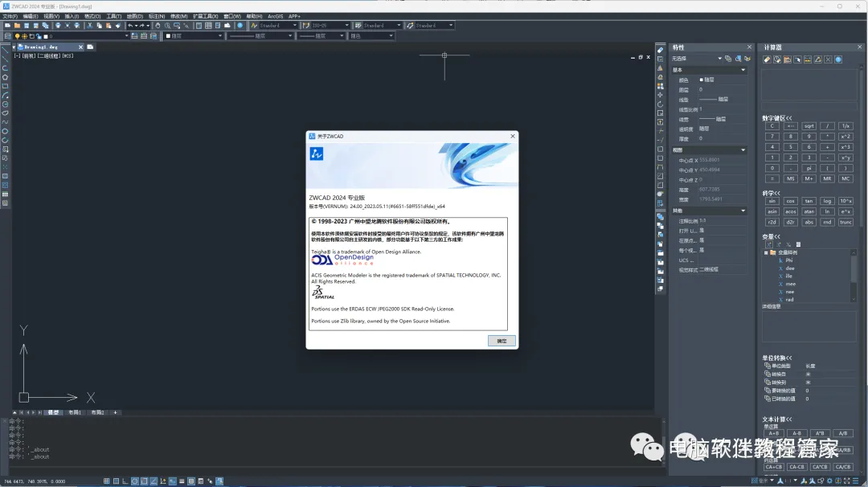
Task: Click the calculator Clear eraser icon
Action: (767, 59)
